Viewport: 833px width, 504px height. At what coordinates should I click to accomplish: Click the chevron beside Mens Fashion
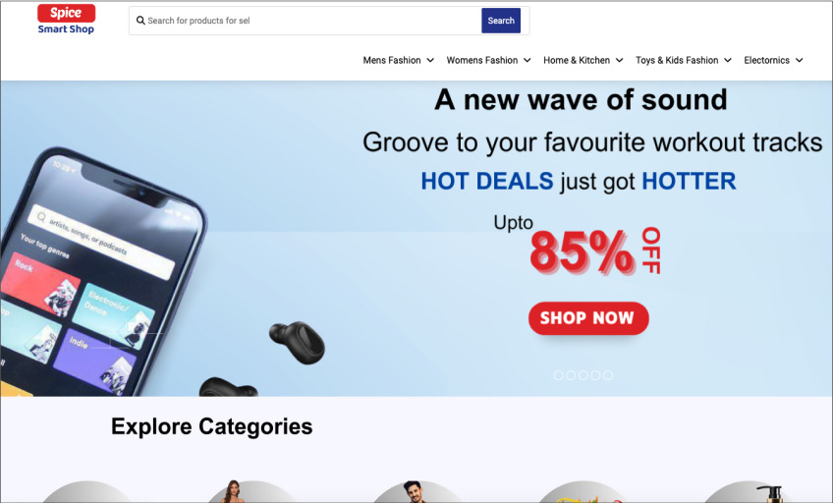(x=430, y=61)
